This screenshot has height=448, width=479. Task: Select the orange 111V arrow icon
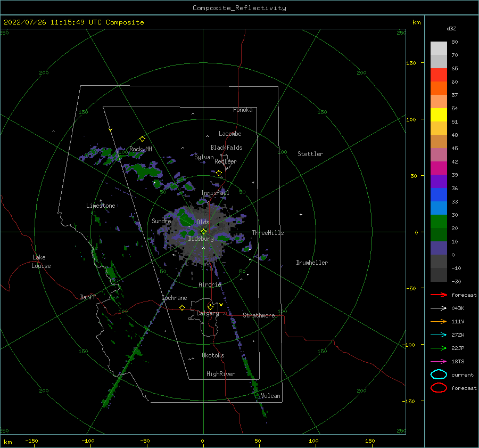pos(439,321)
